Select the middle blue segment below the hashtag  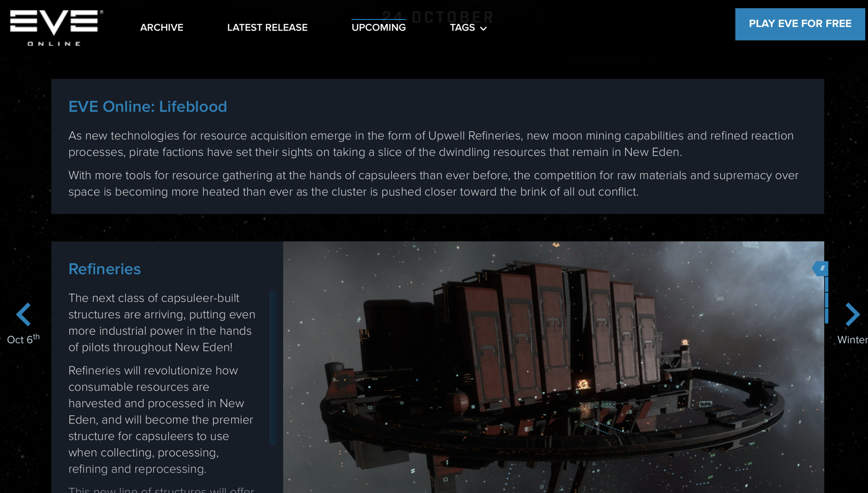click(x=827, y=300)
